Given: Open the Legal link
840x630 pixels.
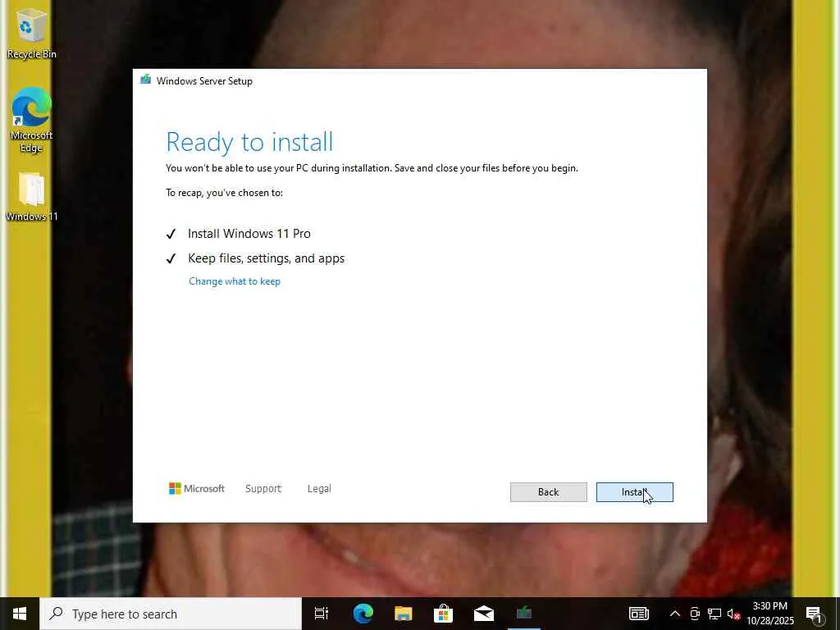Looking at the screenshot, I should 319,489.
